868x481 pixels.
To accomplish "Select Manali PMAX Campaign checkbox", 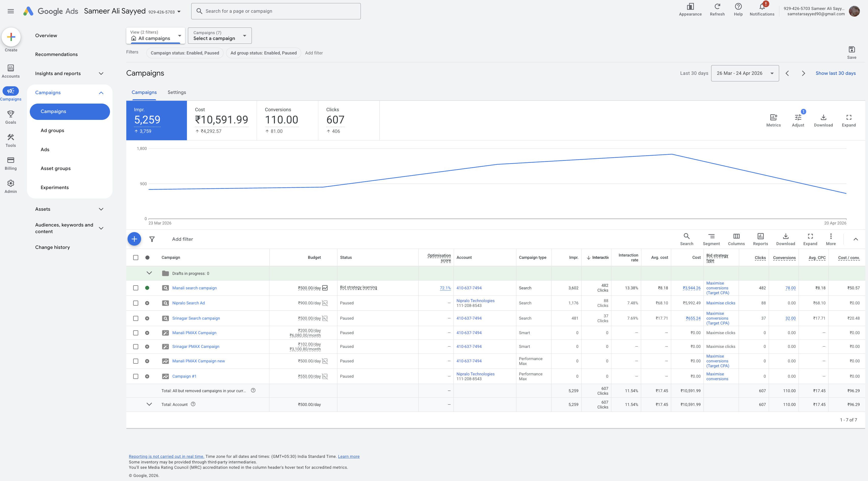I will coord(135,332).
